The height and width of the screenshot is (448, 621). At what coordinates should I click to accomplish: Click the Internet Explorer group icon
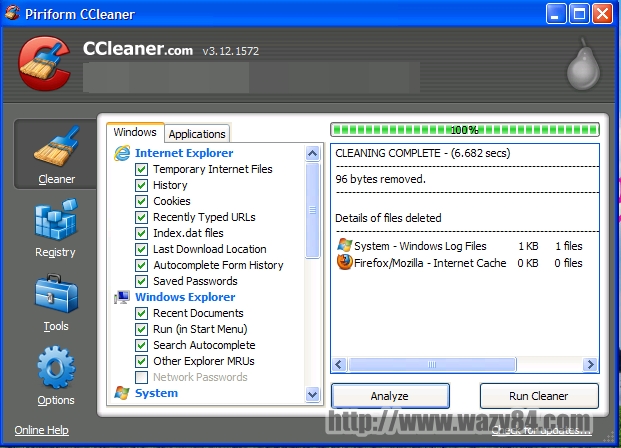(x=122, y=153)
